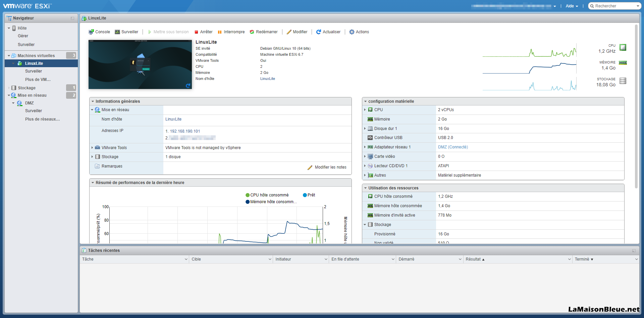
Task: Click the Carte vidéo monitor icon
Action: [x=370, y=156]
